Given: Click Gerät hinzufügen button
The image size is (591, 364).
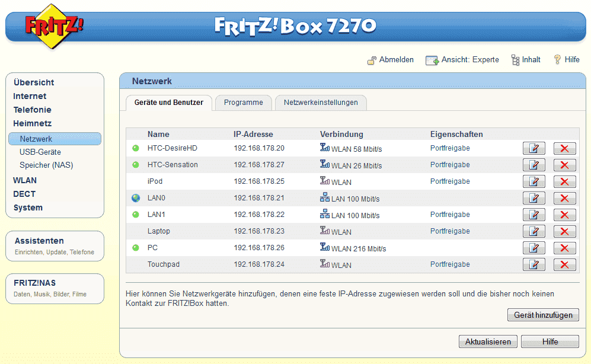Looking at the screenshot, I should point(543,315).
